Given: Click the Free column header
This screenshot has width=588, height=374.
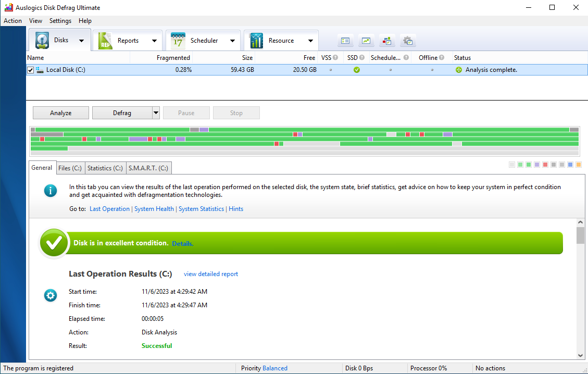Looking at the screenshot, I should [309, 57].
